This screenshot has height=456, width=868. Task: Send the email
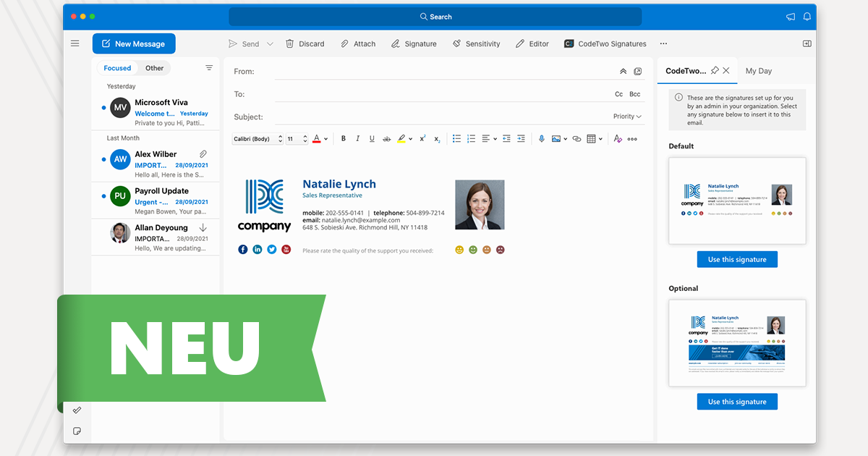point(244,43)
